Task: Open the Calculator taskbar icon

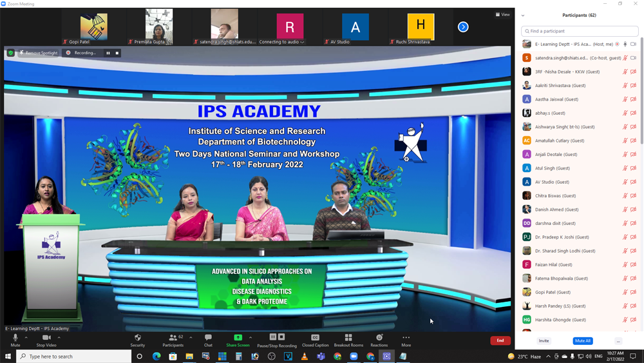Action: click(239, 357)
